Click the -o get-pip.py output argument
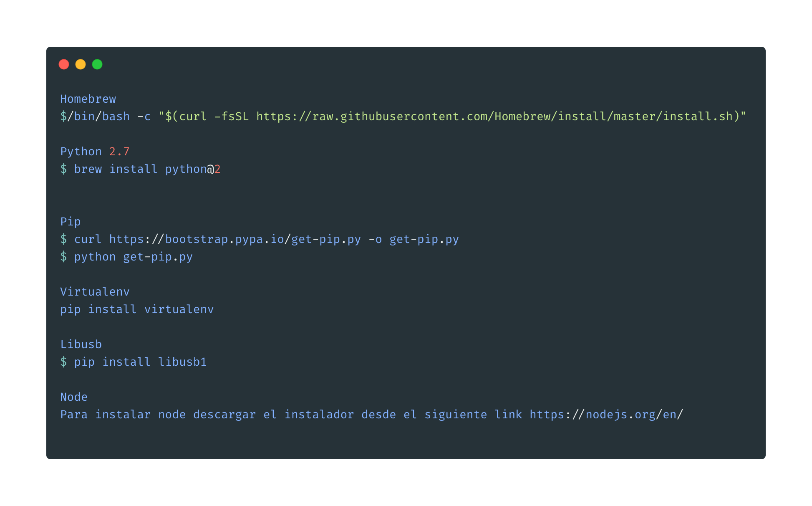This screenshot has width=812, height=506. coord(414,239)
